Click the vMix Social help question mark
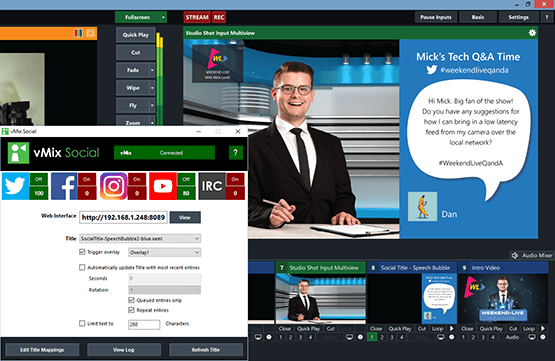This screenshot has height=361, width=555. (236, 153)
